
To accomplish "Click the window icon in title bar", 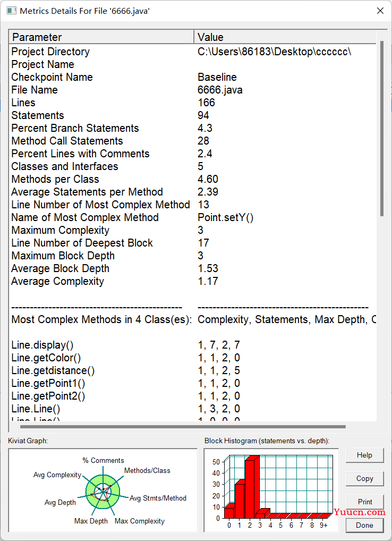I will click(11, 11).
